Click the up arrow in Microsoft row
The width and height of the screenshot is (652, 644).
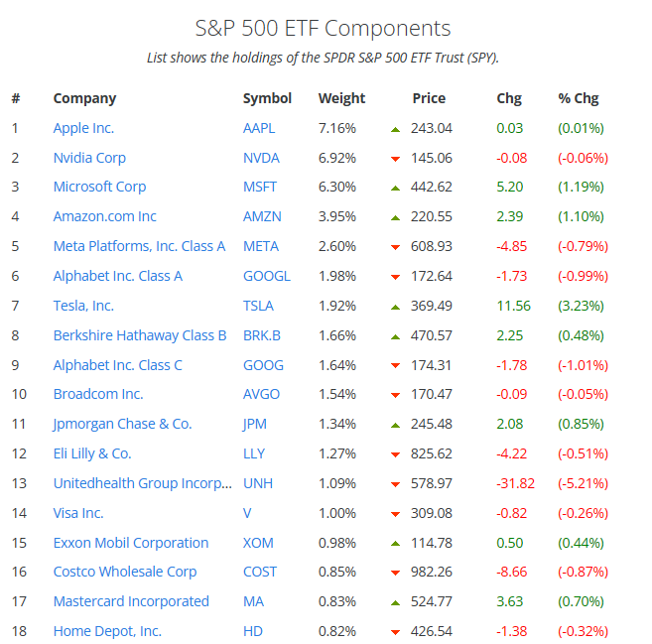coord(395,188)
